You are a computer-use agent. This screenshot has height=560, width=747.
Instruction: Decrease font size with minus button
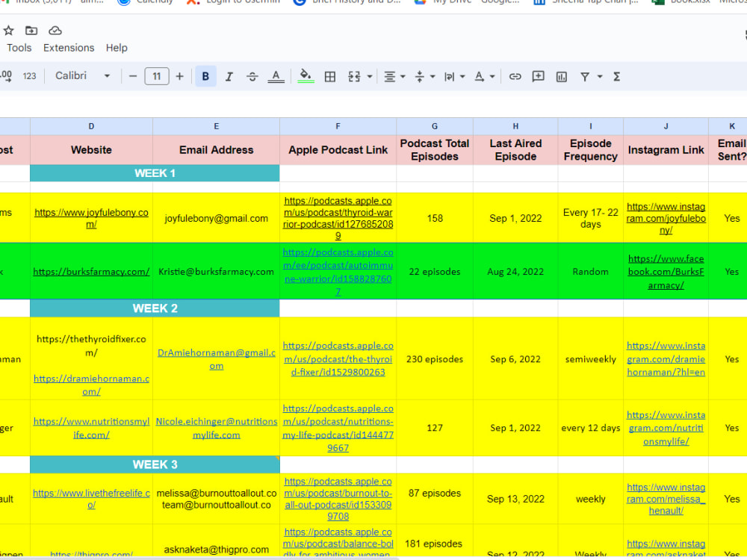133,76
